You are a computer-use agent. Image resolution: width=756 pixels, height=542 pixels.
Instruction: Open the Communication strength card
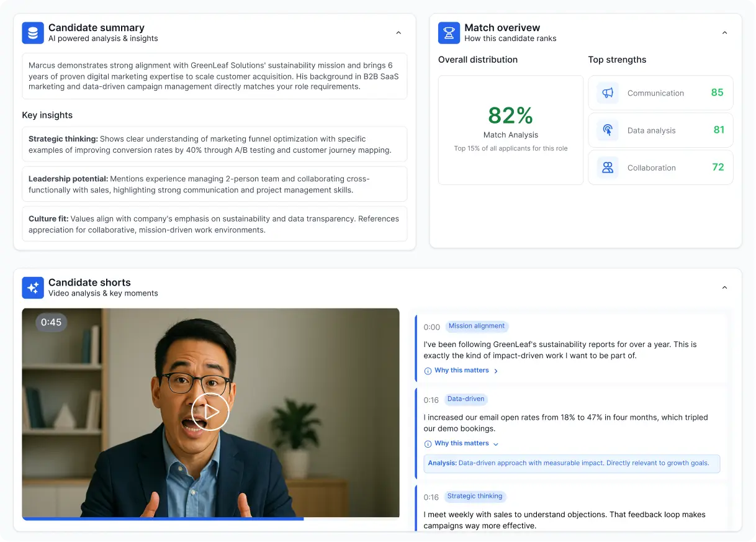660,93
